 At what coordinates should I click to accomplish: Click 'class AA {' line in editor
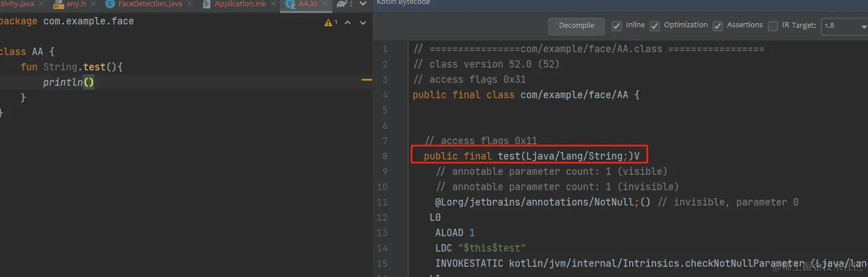(27, 52)
